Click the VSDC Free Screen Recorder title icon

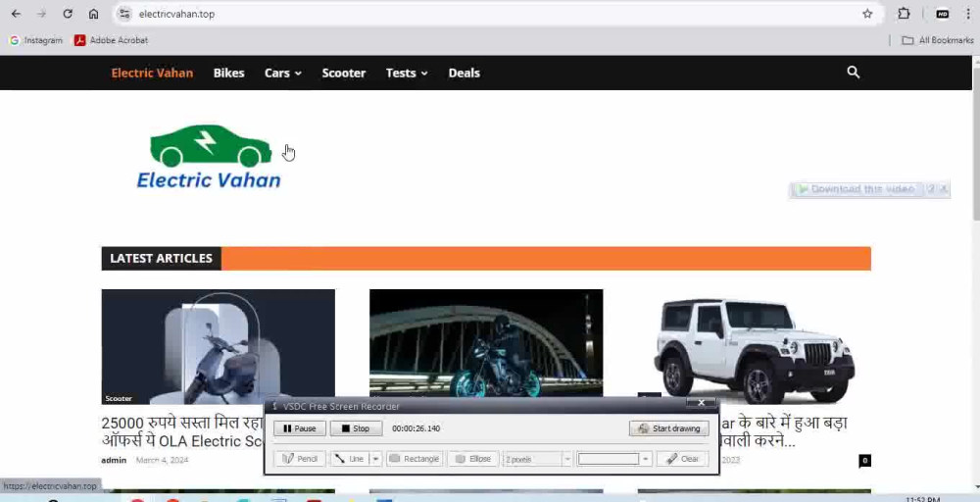coord(274,406)
